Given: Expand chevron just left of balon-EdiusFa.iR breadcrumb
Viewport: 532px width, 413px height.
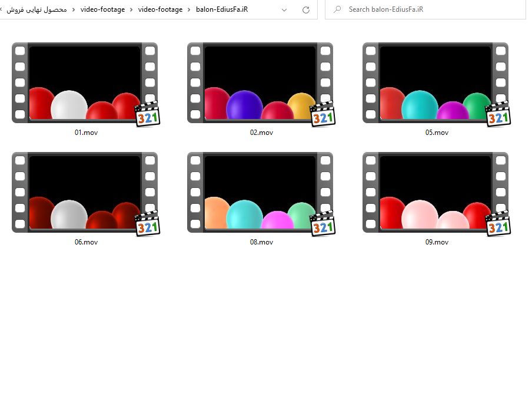Looking at the screenshot, I should pyautogui.click(x=189, y=10).
